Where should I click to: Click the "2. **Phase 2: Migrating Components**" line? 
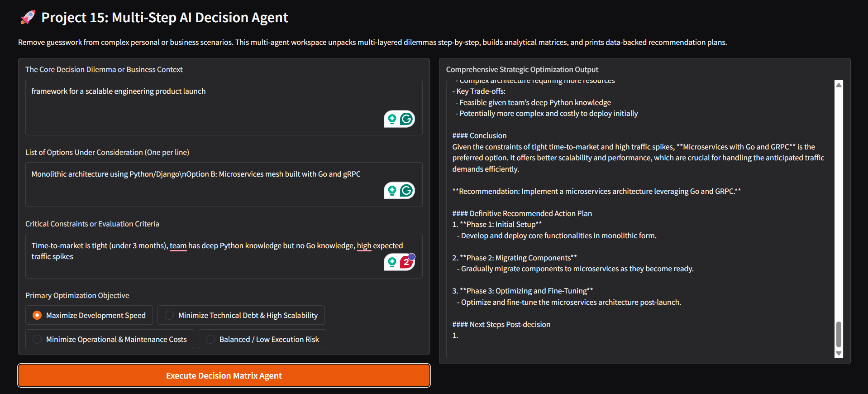pos(515,258)
